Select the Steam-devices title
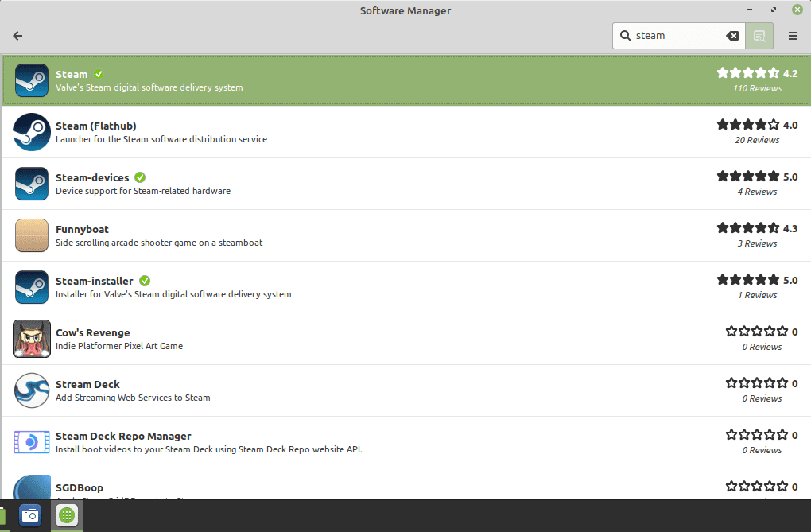This screenshot has width=811, height=532. [92, 178]
